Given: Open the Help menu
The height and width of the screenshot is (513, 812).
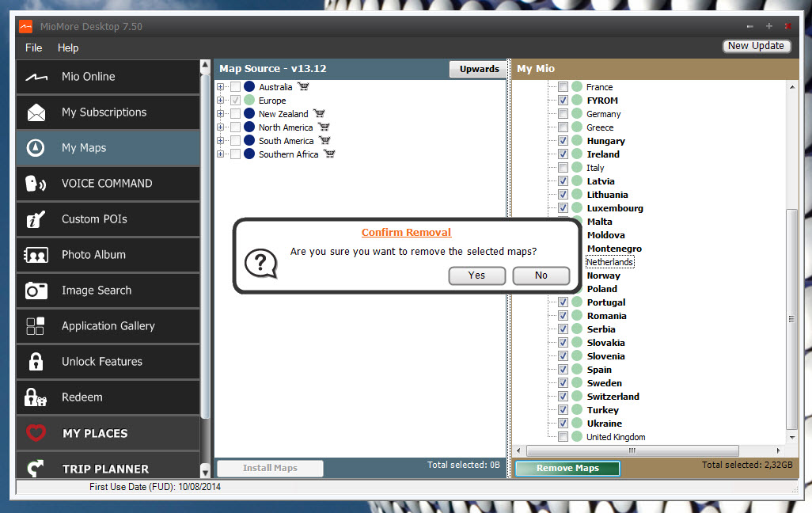Looking at the screenshot, I should [x=68, y=47].
